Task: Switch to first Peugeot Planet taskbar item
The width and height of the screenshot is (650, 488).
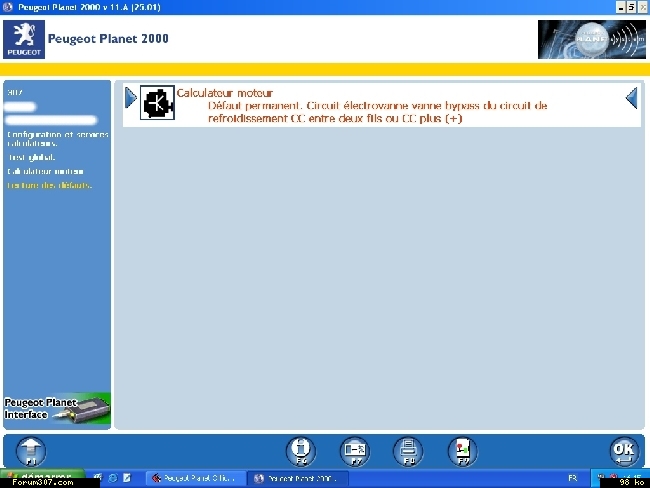Action: coord(195,479)
